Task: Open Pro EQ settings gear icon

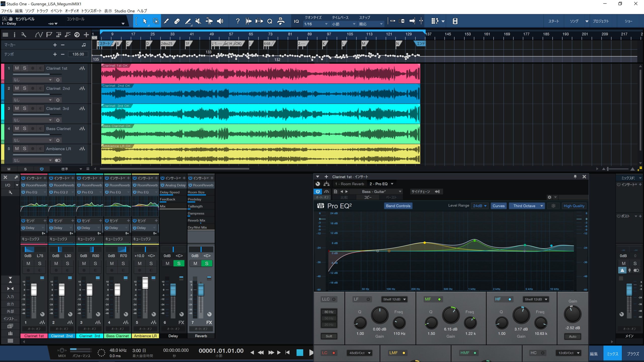Action: pos(549,197)
